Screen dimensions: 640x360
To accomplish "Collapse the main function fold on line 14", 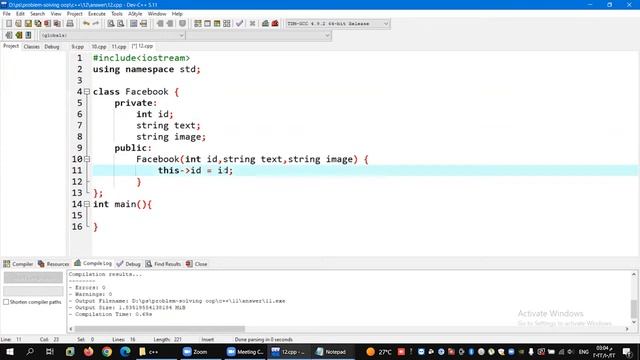I will pos(87,204).
